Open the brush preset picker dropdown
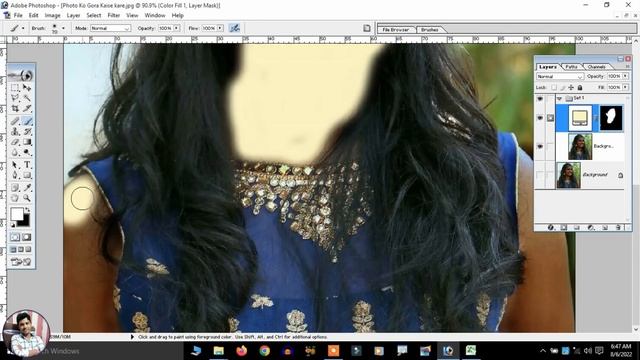Image resolution: width=640 pixels, height=360 pixels. (63, 28)
